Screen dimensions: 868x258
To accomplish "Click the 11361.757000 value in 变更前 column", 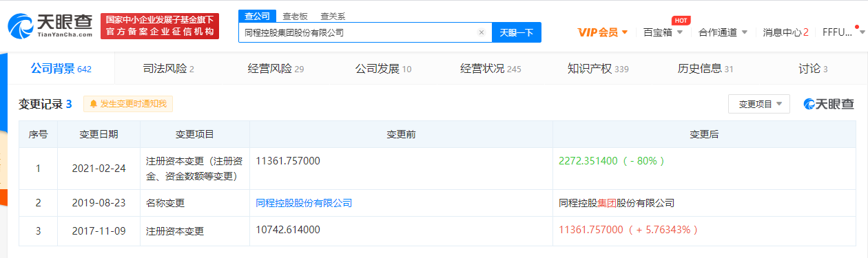I will coord(287,160).
